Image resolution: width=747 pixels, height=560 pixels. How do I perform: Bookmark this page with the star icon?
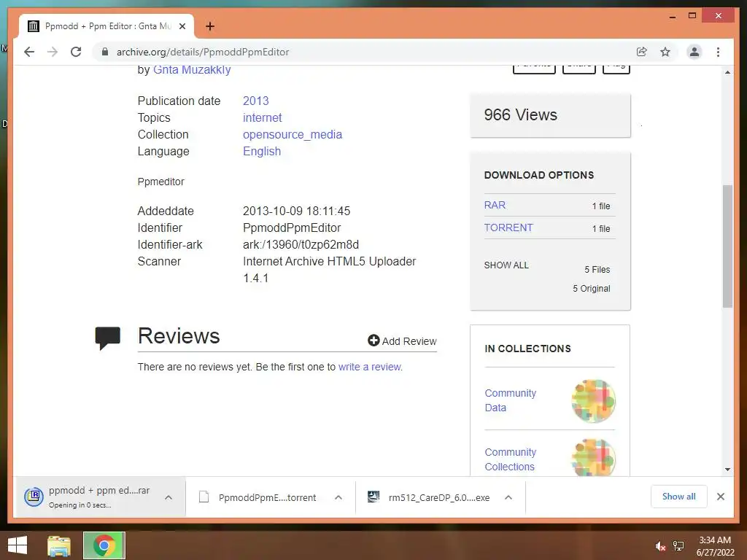click(x=665, y=52)
